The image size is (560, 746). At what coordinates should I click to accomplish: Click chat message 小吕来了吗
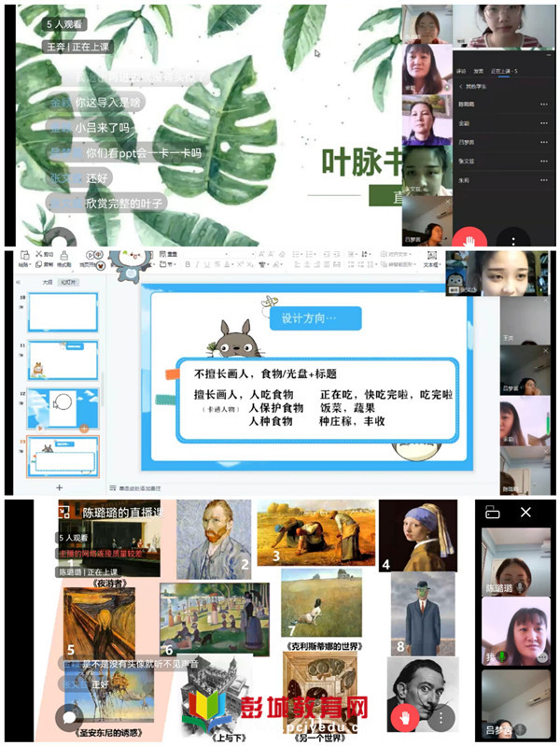click(90, 128)
